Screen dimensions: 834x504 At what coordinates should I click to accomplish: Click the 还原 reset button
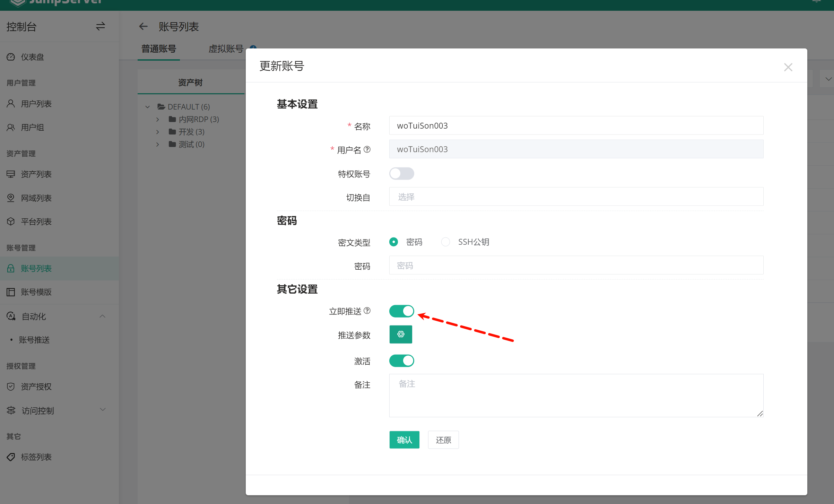point(443,440)
